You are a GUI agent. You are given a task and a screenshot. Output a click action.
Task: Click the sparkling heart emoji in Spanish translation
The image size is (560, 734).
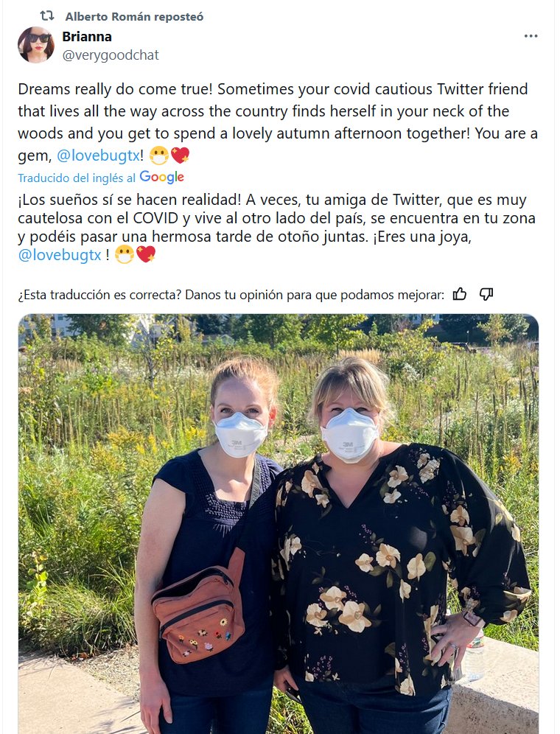coord(146,255)
